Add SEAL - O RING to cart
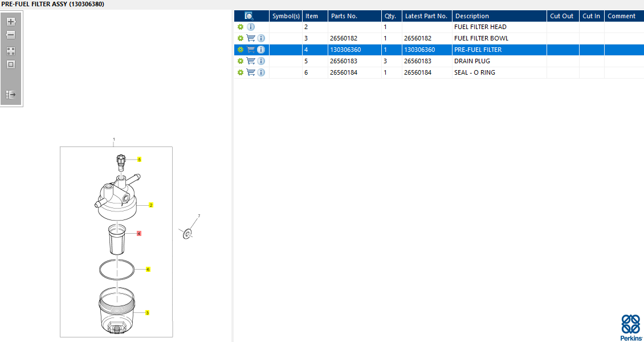 coord(251,72)
